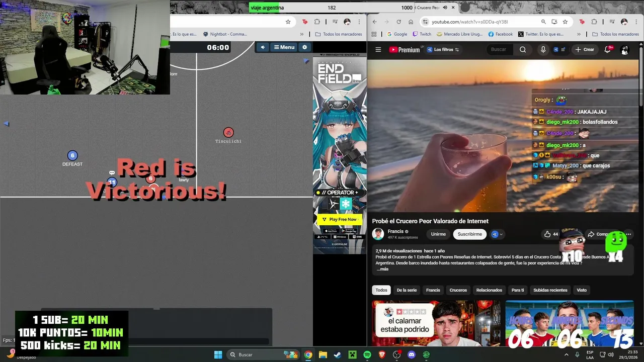Select the Subidas recientes chip

click(550, 290)
